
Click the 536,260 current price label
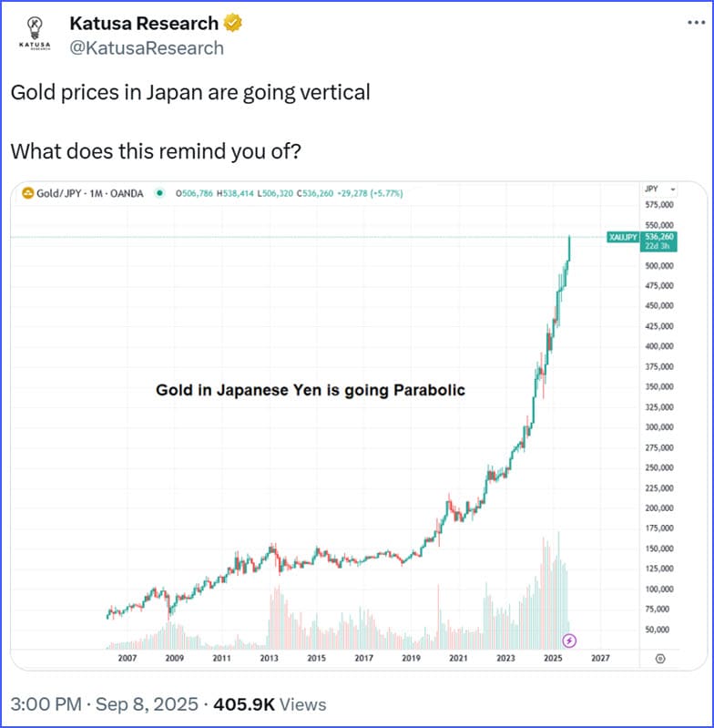(x=659, y=234)
